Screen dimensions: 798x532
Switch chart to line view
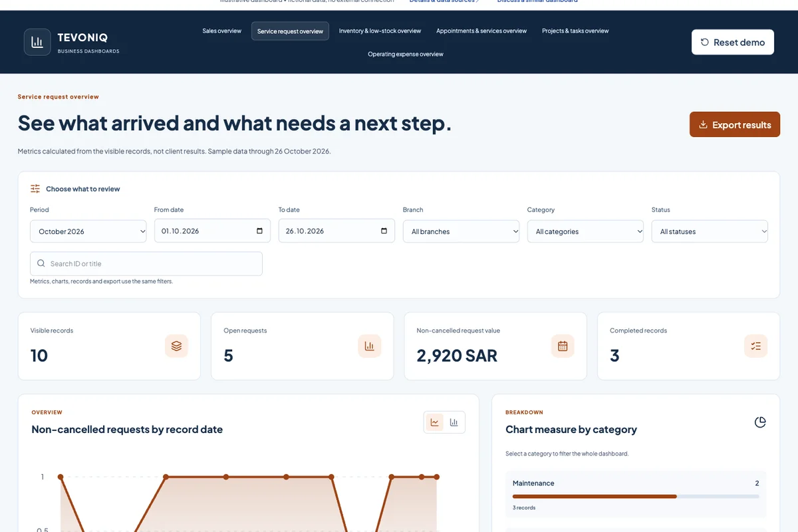[x=435, y=422]
